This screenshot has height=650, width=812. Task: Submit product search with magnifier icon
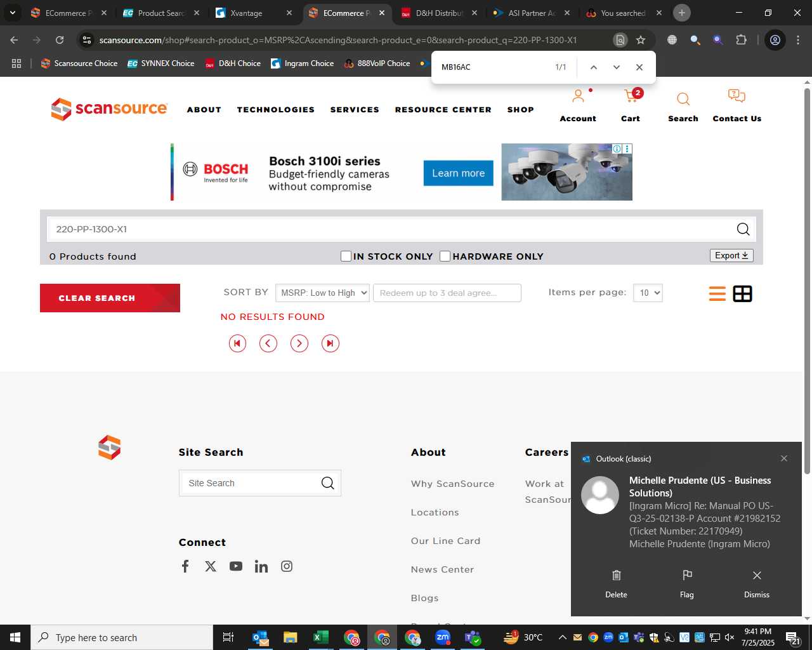[x=743, y=229]
